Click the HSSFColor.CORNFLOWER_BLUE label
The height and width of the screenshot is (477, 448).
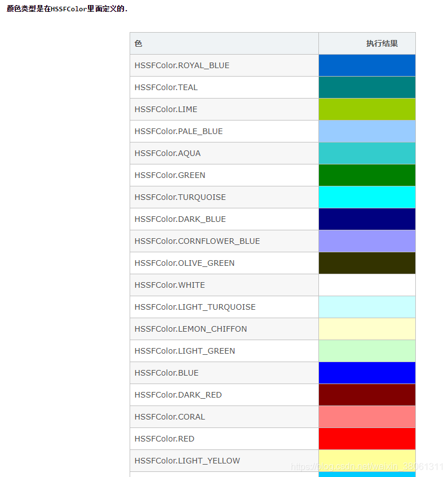pos(197,241)
